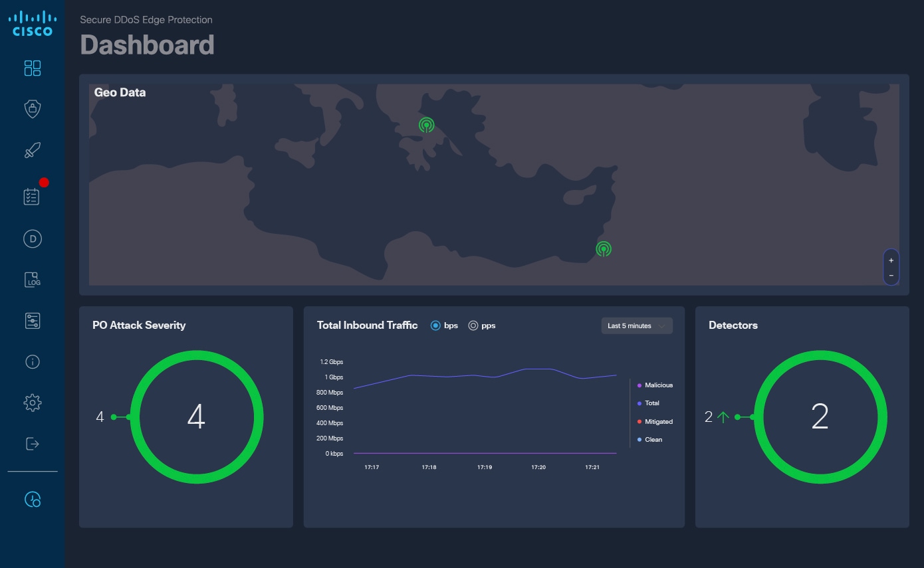Open the dashboard grid icon in sidebar
The width and height of the screenshot is (924, 568).
[33, 68]
